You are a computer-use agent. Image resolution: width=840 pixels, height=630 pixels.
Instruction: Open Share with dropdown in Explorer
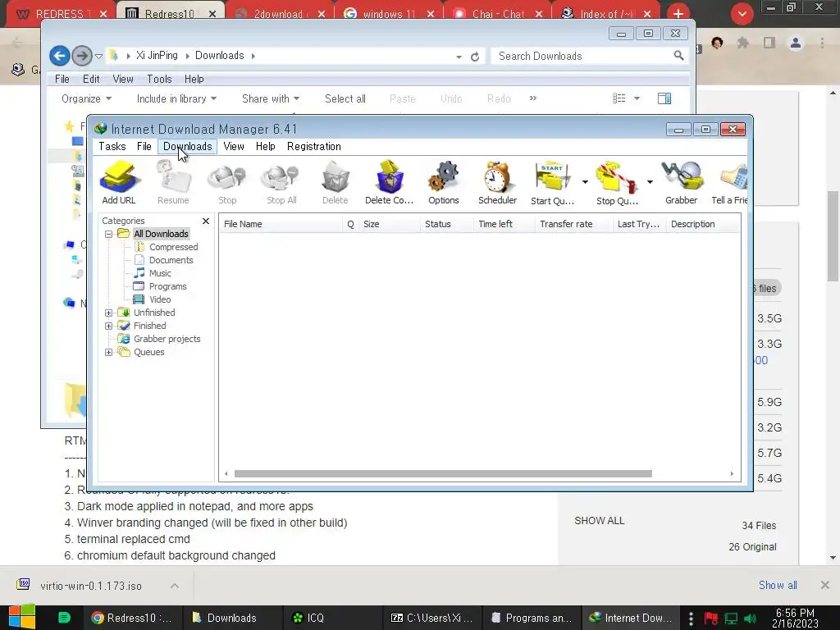click(271, 98)
